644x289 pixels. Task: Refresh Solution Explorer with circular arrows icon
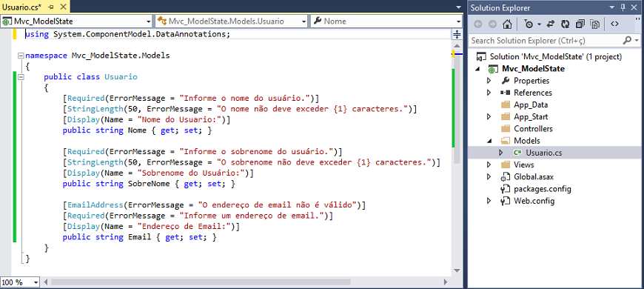point(566,24)
